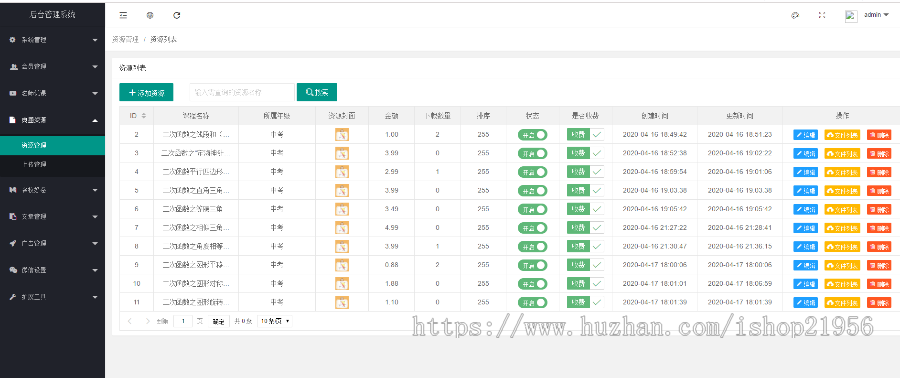The height and width of the screenshot is (378, 900).
Task: Go to the previous page arrow
Action: pyautogui.click(x=130, y=321)
